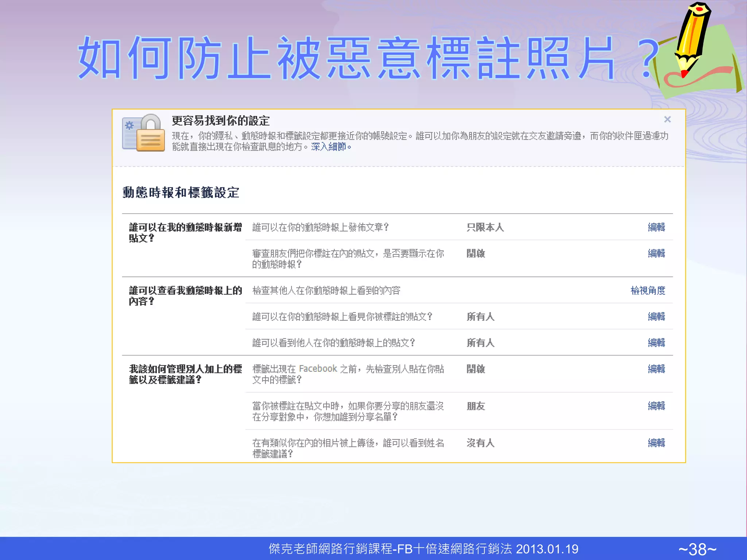Click the 開啟 value for tag review
This screenshot has width=747, height=560.
476,369
